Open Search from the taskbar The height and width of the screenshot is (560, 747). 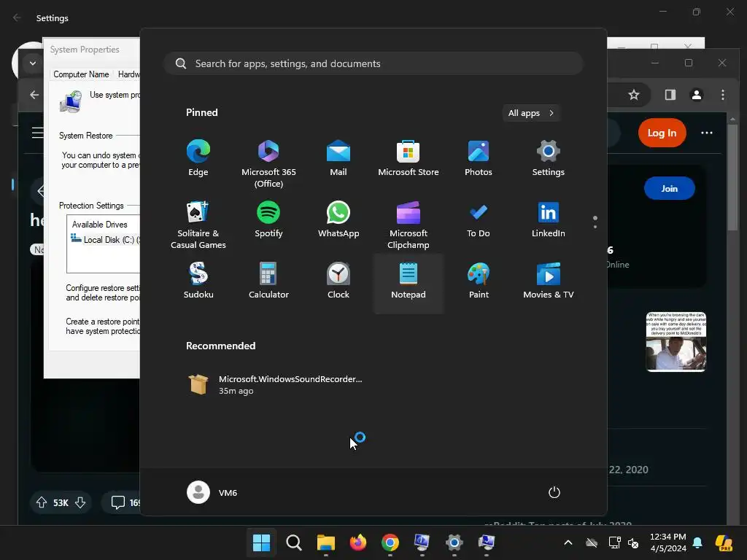[x=293, y=542]
